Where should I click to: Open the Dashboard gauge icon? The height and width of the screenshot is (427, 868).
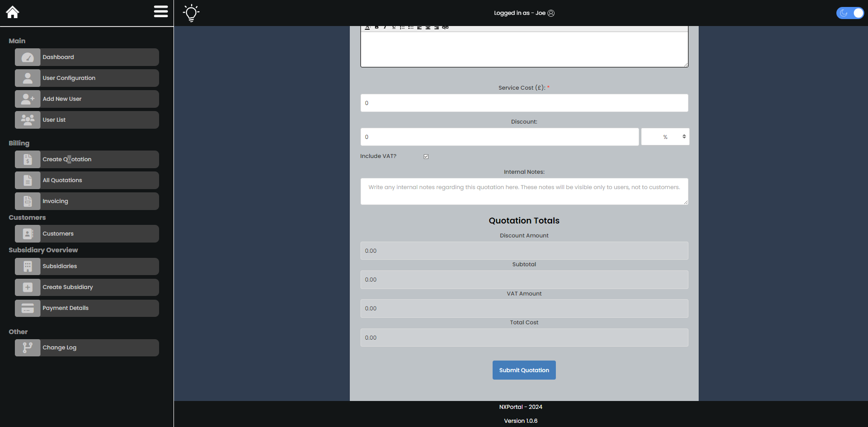[x=27, y=57]
